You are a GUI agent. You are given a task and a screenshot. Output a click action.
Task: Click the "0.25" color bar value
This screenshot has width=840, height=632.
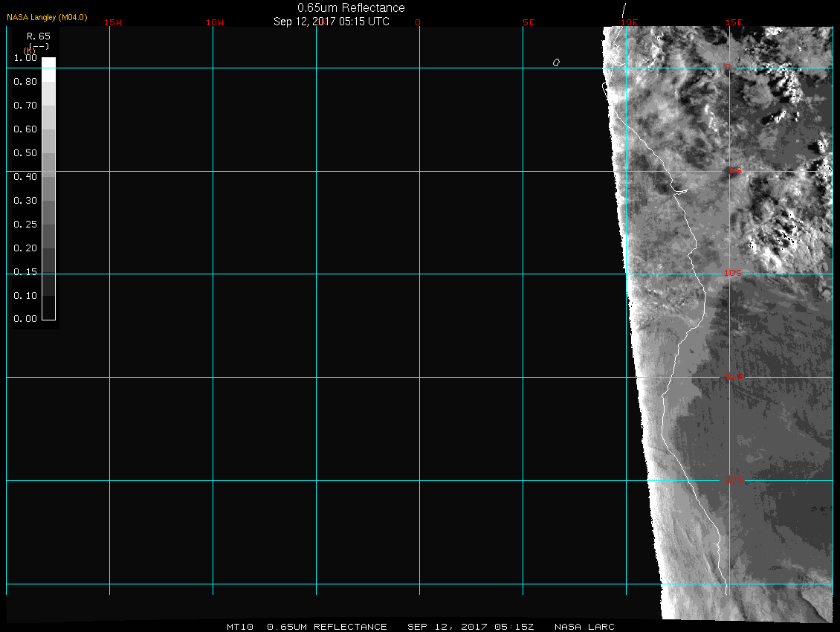(25, 224)
